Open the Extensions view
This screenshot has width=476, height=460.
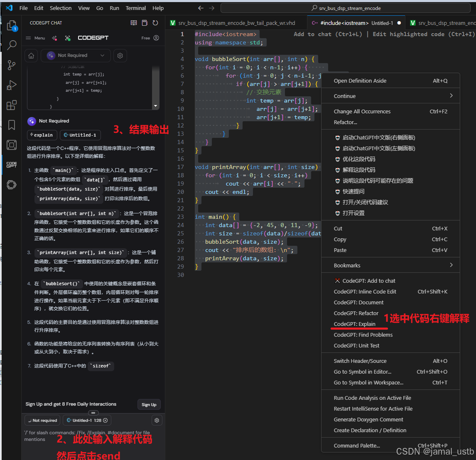pyautogui.click(x=12, y=105)
